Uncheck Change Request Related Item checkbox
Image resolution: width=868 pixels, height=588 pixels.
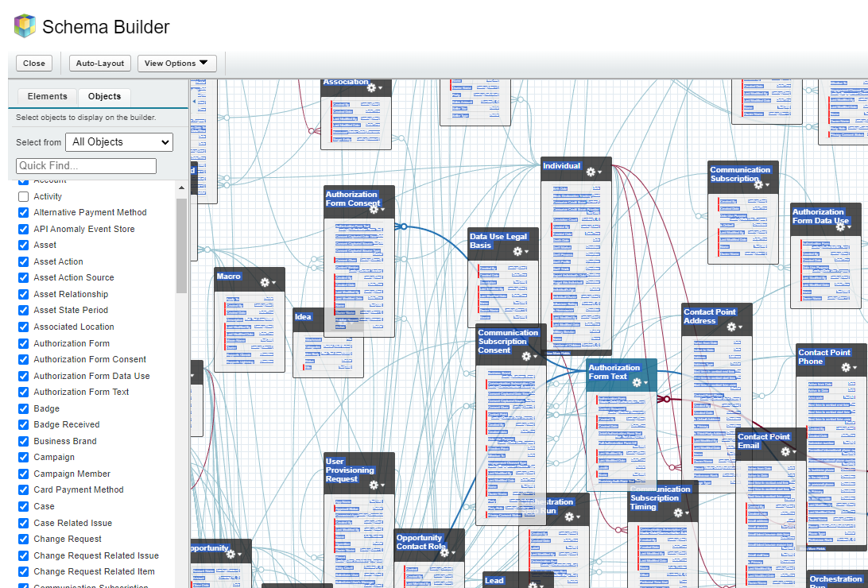point(23,571)
